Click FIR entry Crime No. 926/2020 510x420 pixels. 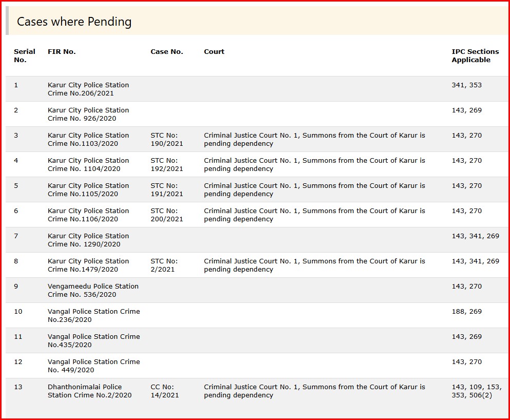88,114
